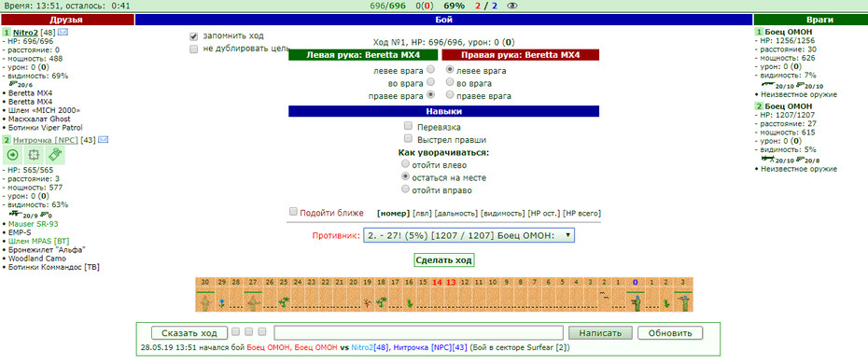This screenshot has width=868, height=364.
Task: Click the soldier figure at distance 0 on battlefield
Action: coord(636,302)
